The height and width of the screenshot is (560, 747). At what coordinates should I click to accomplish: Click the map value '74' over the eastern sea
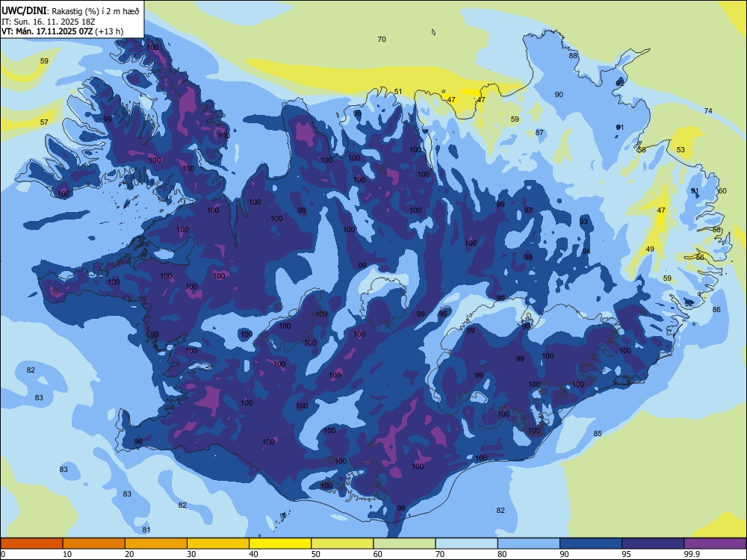pos(708,111)
